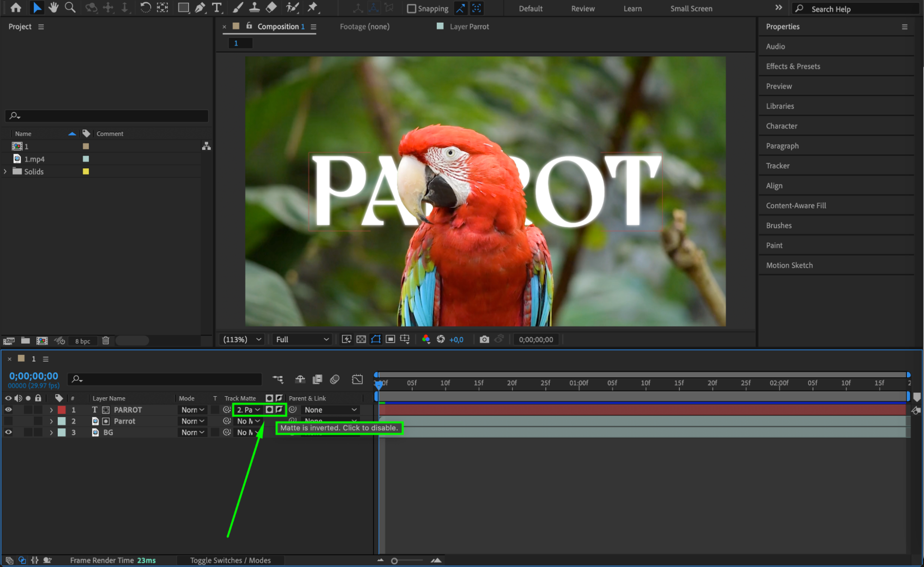Select the Puppet Pin tool
Image resolution: width=924 pixels, height=567 pixels.
(x=313, y=8)
